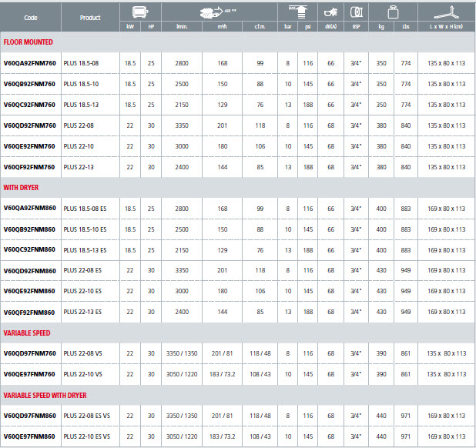Click the kW sub-header

[x=130, y=27]
